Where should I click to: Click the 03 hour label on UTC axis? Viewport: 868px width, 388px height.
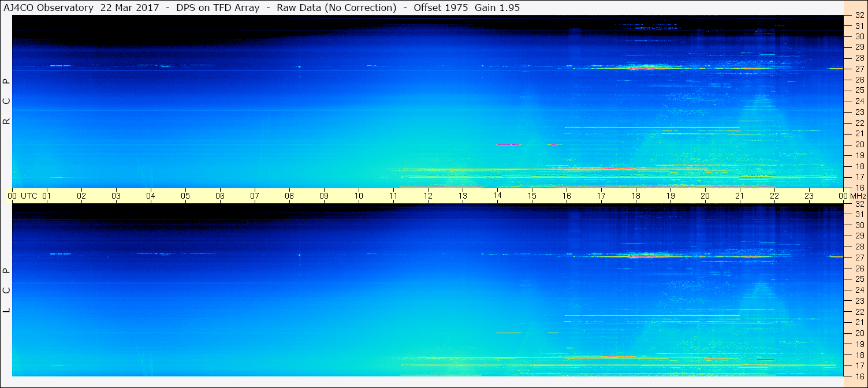pyautogui.click(x=116, y=196)
